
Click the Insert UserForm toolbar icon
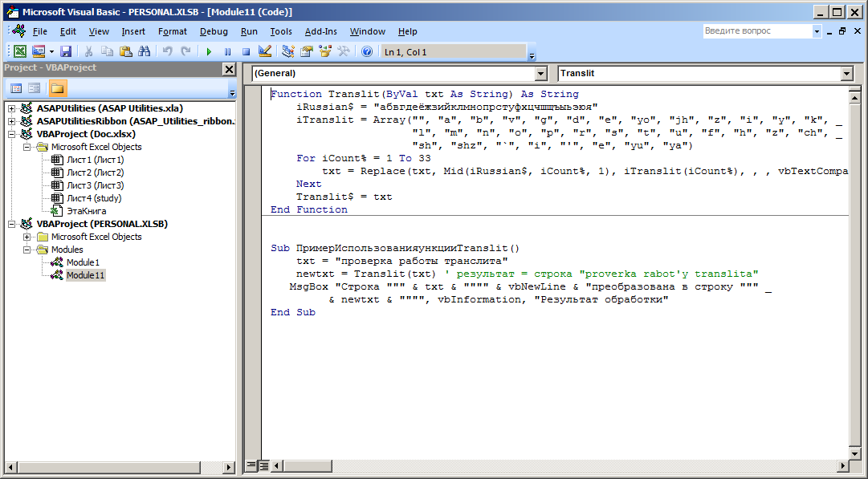(x=39, y=51)
